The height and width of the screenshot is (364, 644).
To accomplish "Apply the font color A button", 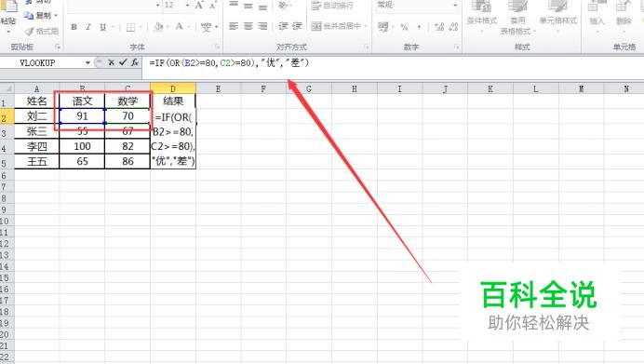I will tap(179, 27).
